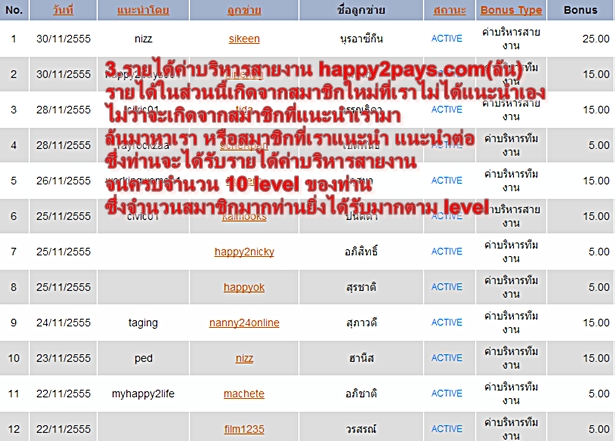Select referrer name taging

click(x=143, y=323)
